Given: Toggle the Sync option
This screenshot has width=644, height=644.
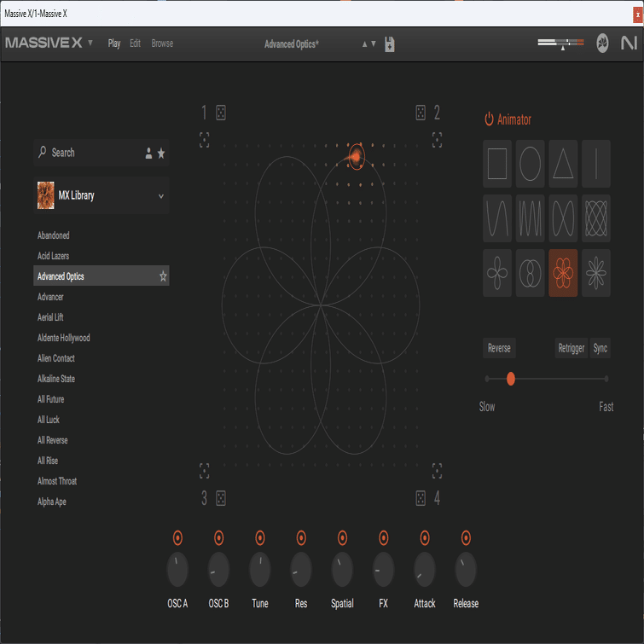Looking at the screenshot, I should click(600, 348).
